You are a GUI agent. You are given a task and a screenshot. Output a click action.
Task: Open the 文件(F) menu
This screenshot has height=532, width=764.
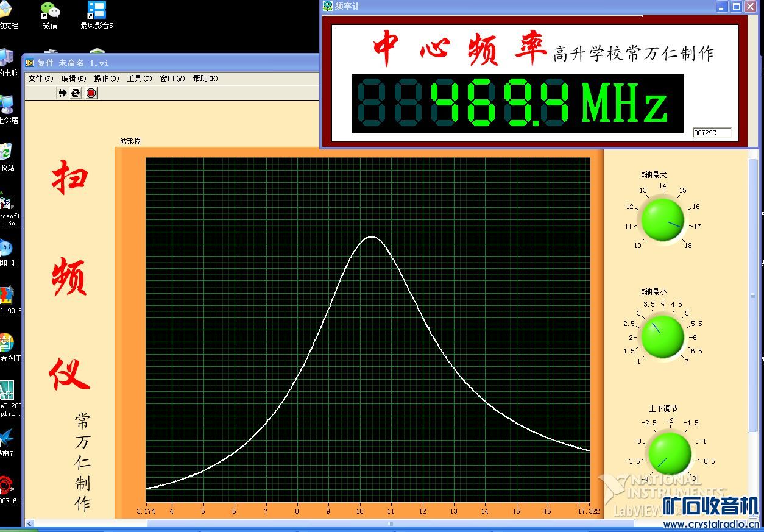(41, 78)
